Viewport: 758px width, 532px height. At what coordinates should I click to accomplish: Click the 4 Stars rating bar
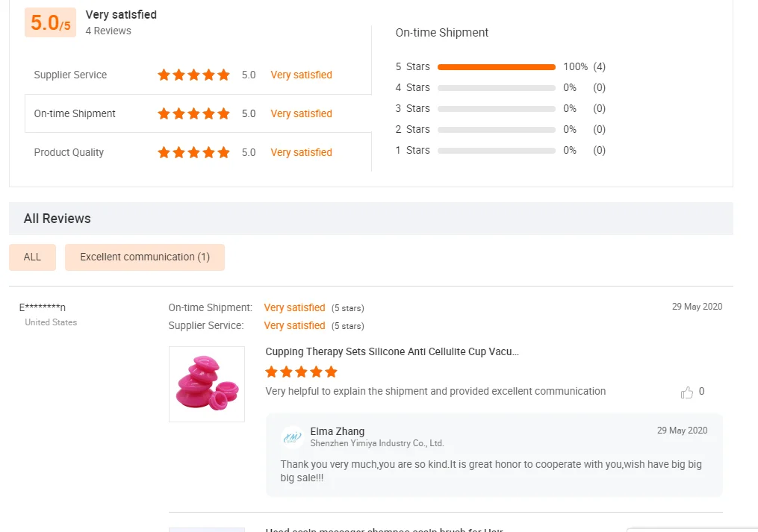click(496, 88)
